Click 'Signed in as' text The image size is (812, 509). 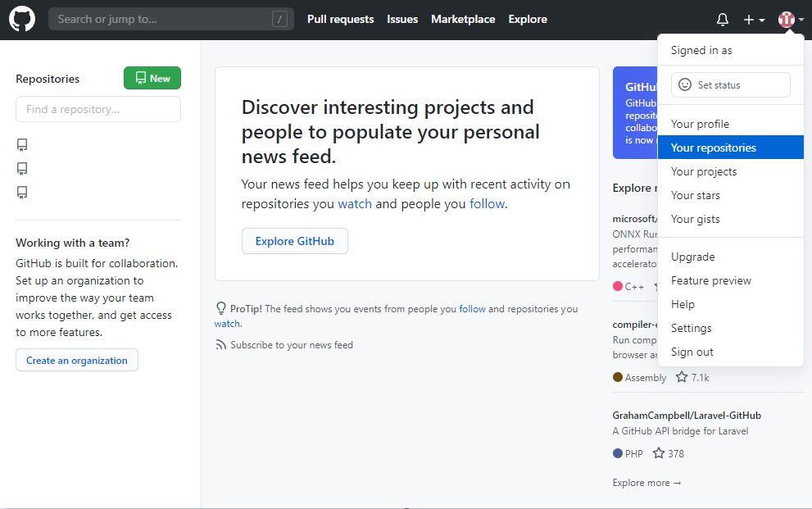point(701,50)
